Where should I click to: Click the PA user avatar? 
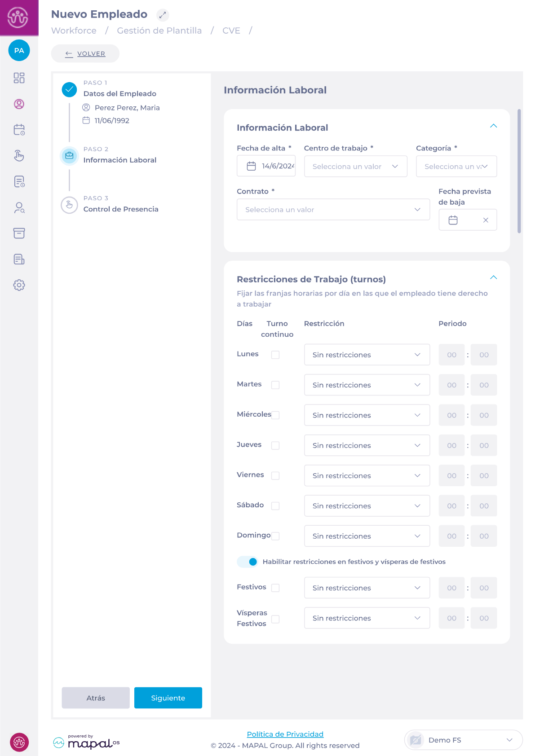[x=19, y=50]
